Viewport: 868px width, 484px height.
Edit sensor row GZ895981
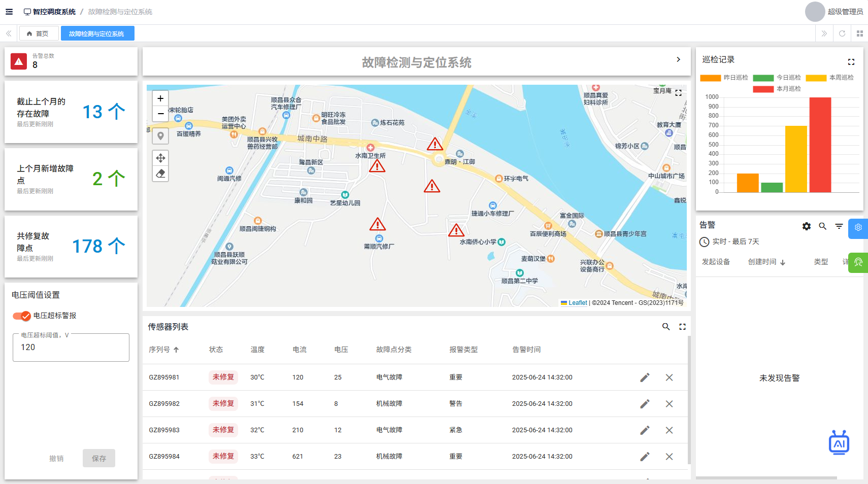click(645, 377)
